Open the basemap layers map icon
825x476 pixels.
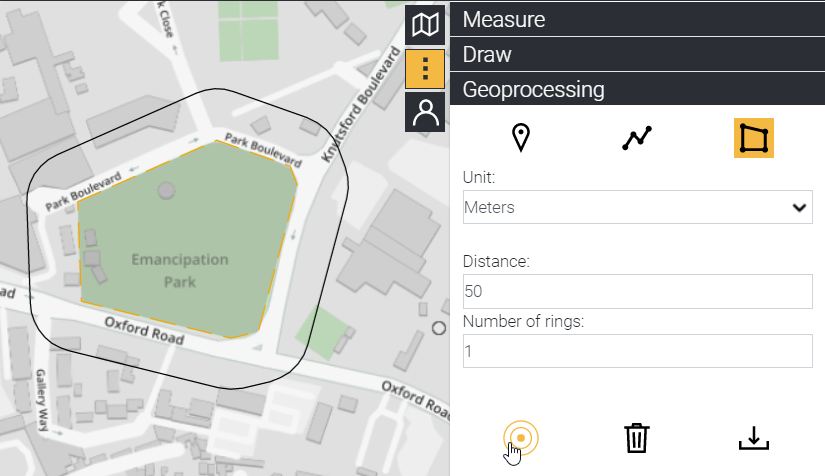coord(425,23)
